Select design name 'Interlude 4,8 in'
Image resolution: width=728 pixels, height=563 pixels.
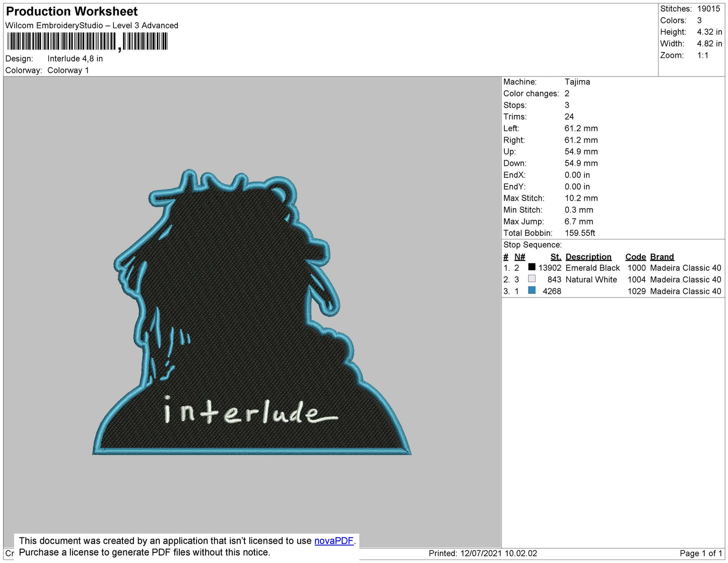point(75,58)
